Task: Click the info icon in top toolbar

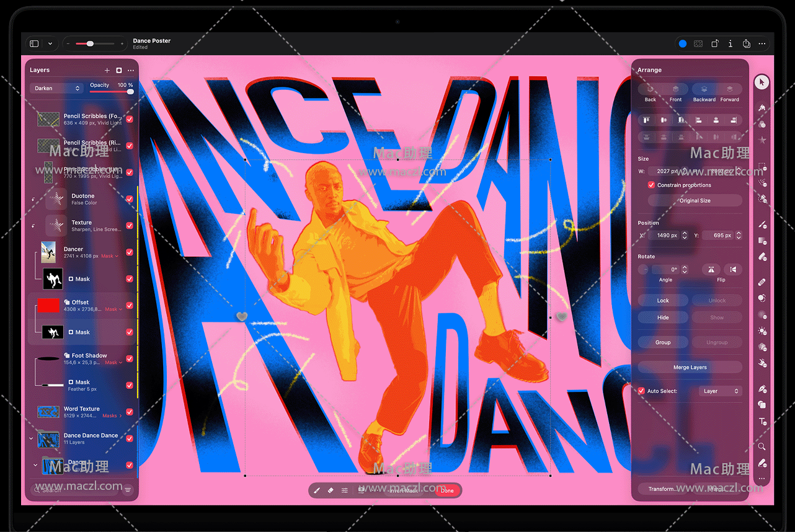Action: pyautogui.click(x=731, y=44)
